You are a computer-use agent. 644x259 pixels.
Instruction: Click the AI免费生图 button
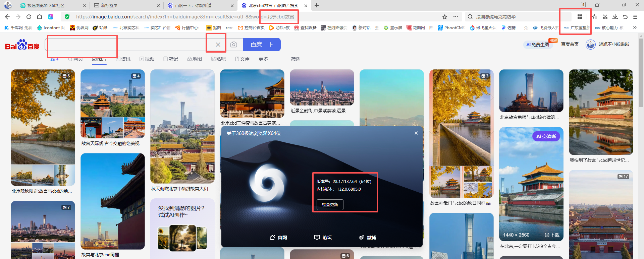pyautogui.click(x=537, y=45)
